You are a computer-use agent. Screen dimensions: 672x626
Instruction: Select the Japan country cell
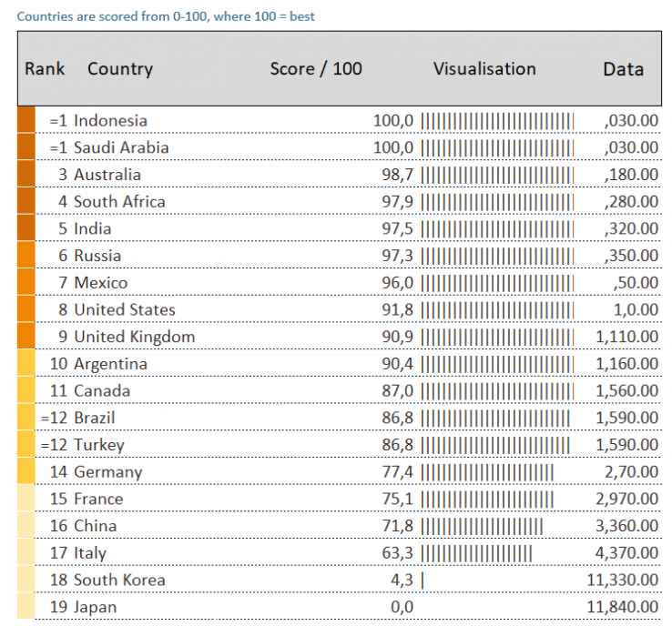[95, 607]
